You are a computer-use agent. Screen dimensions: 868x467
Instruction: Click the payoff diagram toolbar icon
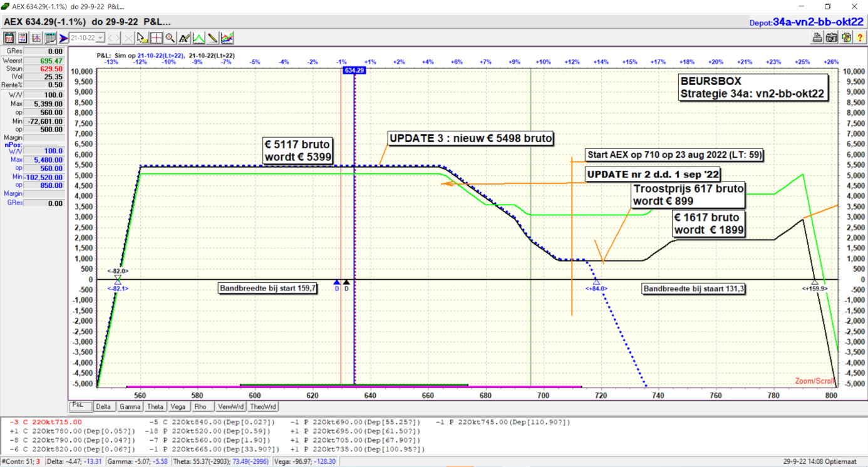click(36, 38)
